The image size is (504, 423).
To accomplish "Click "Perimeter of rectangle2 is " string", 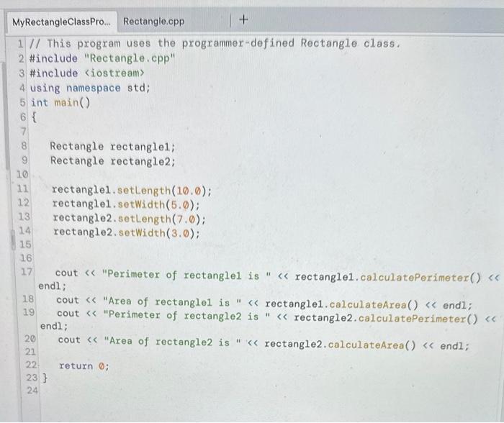I will [186, 316].
